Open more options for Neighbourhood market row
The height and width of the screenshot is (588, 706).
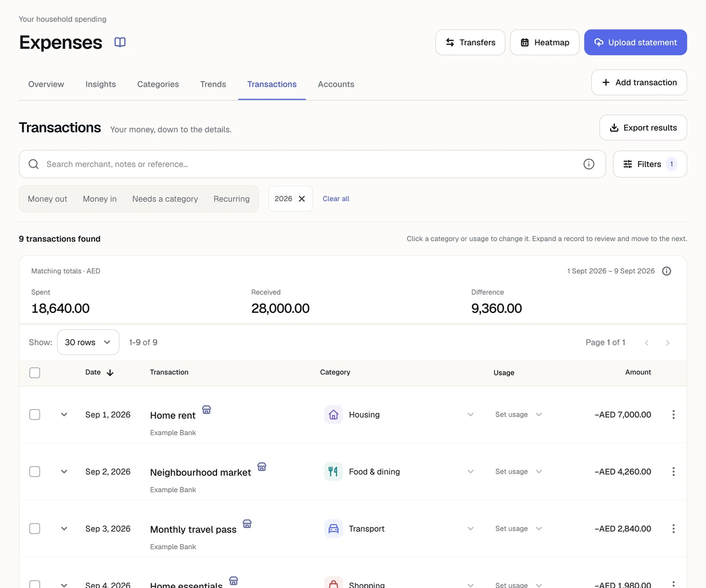coord(674,472)
